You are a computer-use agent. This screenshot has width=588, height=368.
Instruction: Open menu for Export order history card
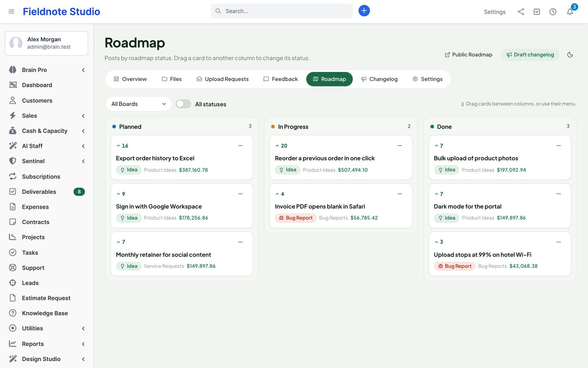point(240,145)
